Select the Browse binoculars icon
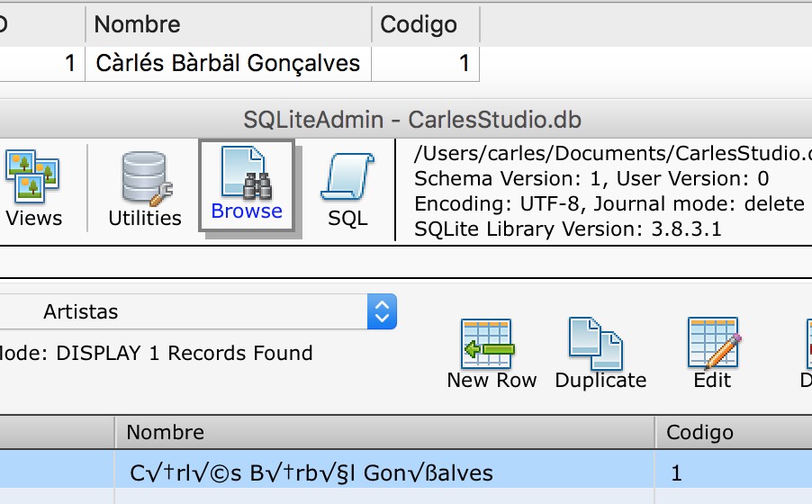812x504 pixels. (246, 173)
